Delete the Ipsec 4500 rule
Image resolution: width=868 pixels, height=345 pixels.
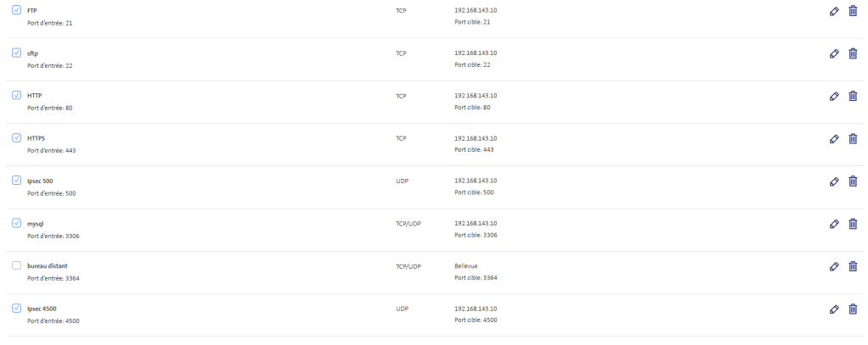click(853, 309)
